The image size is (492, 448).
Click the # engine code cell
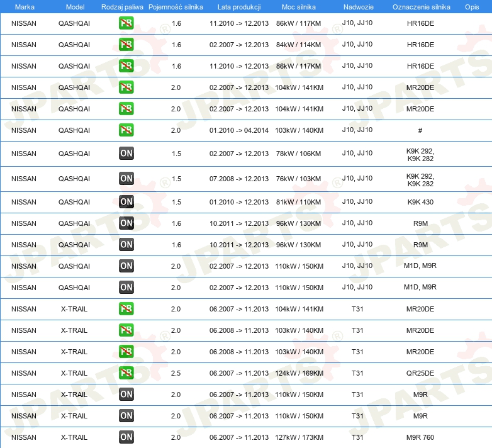coord(420,130)
